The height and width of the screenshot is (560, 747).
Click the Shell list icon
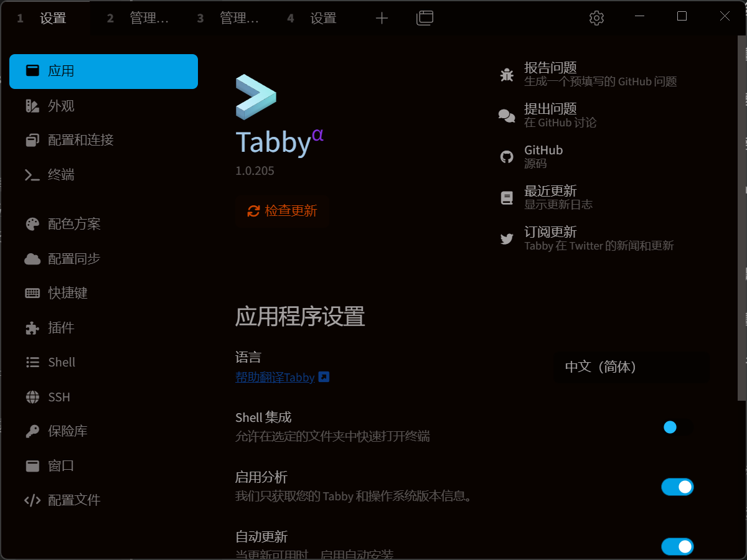tap(32, 362)
